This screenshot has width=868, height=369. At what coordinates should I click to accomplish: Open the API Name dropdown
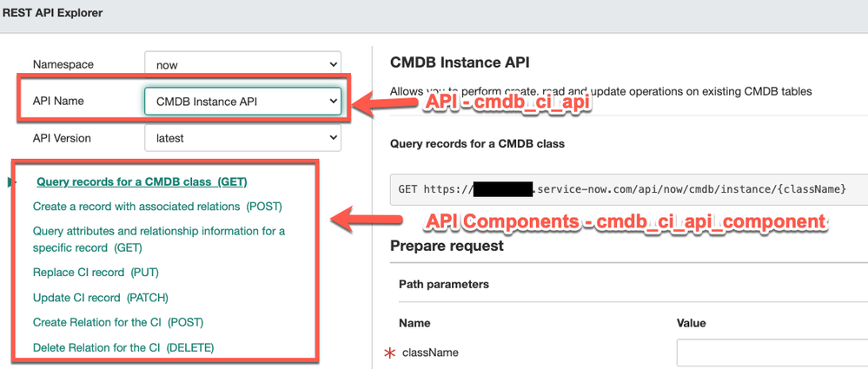click(242, 102)
